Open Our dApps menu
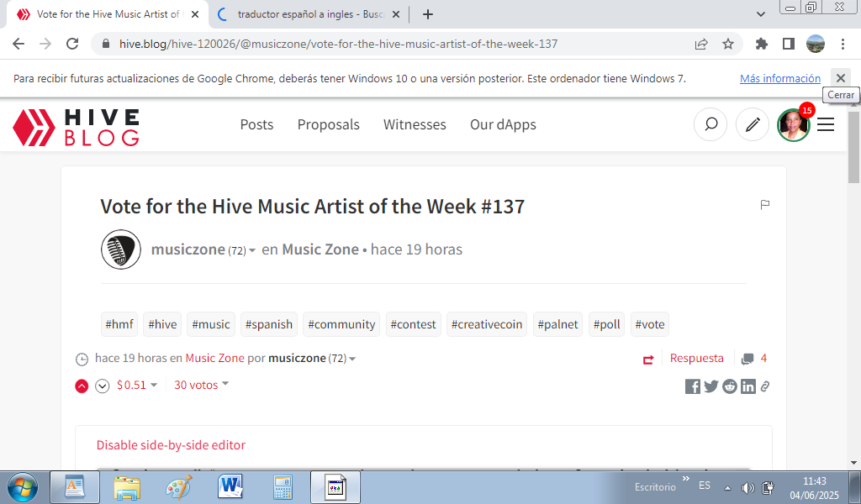The image size is (861, 504). 503,124
